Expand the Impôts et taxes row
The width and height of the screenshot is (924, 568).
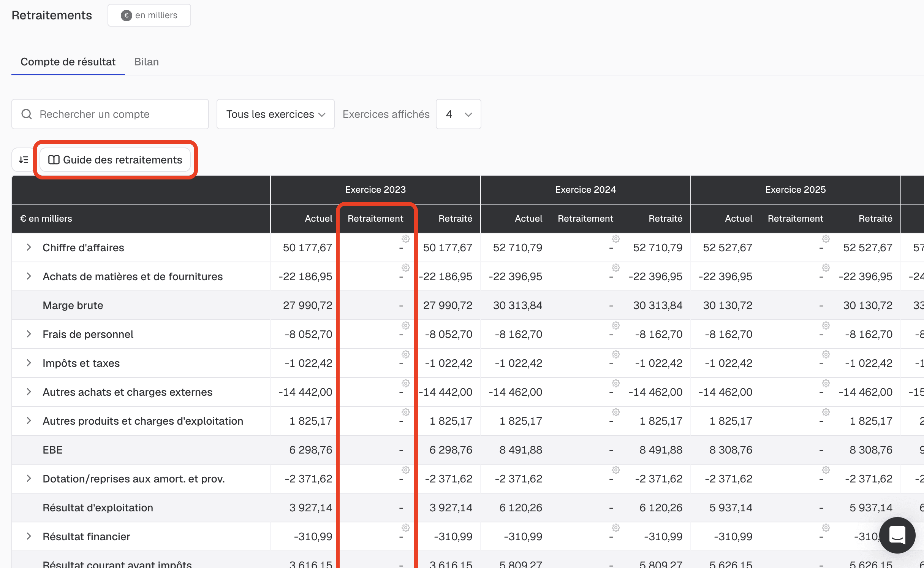[29, 363]
